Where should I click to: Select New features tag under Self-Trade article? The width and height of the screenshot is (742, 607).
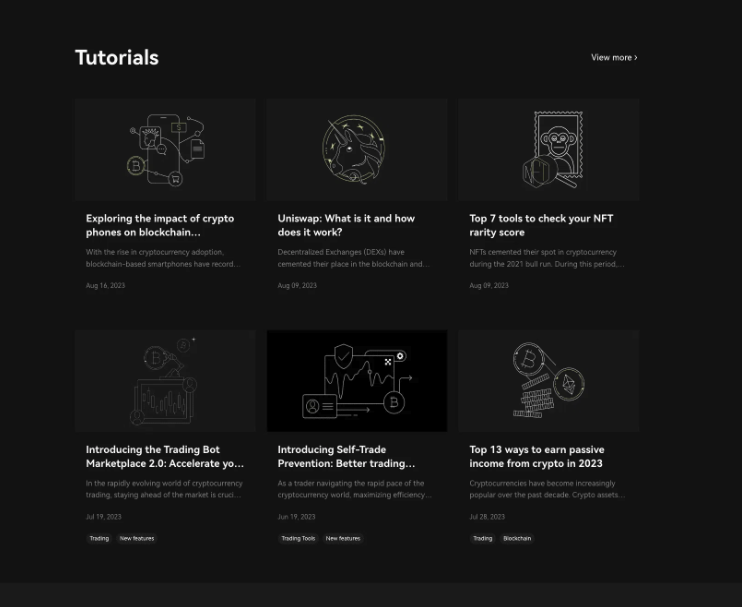[x=343, y=538]
